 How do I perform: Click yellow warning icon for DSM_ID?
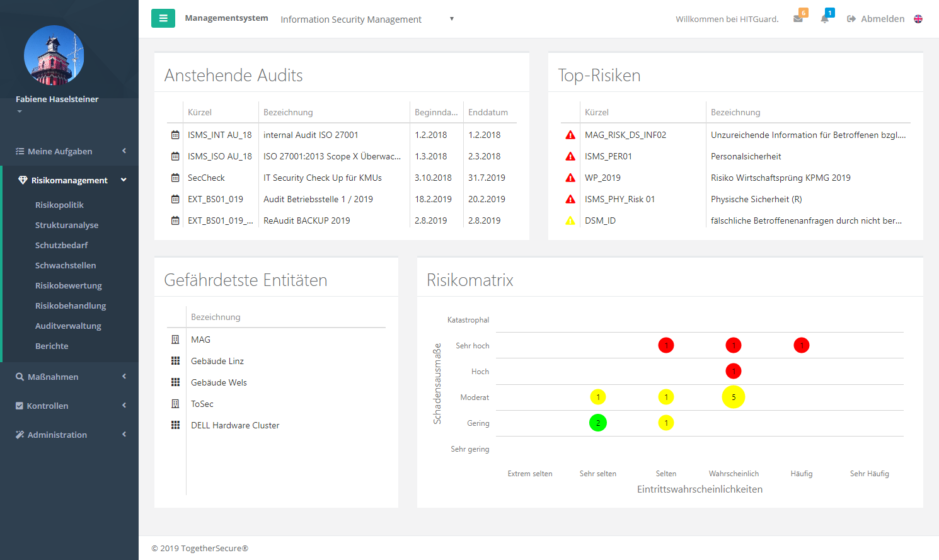(x=570, y=220)
